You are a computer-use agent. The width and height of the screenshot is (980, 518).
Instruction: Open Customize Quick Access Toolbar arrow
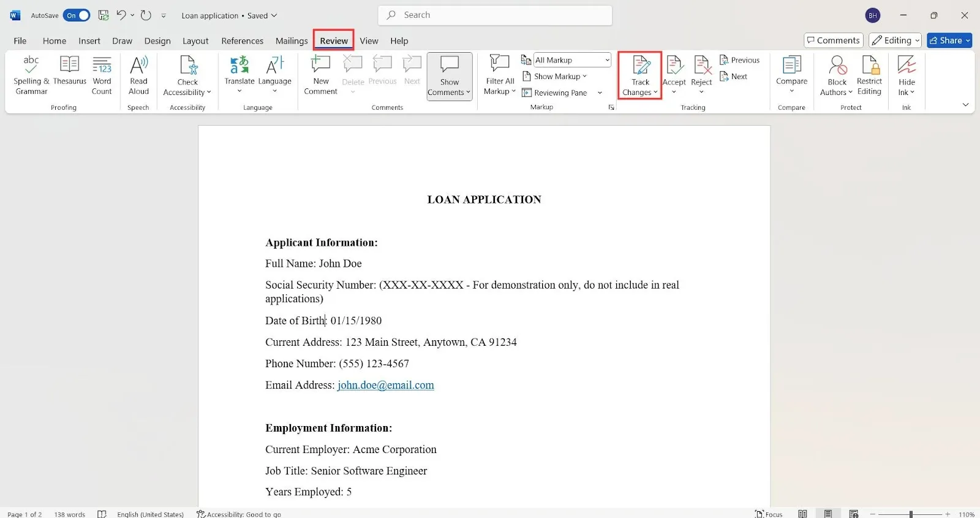(164, 15)
